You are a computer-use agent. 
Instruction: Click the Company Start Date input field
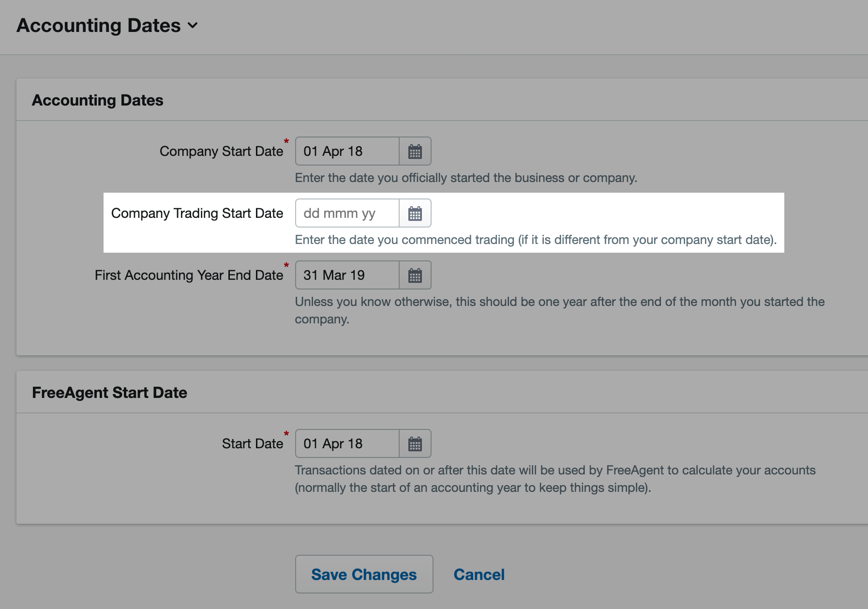tap(347, 152)
